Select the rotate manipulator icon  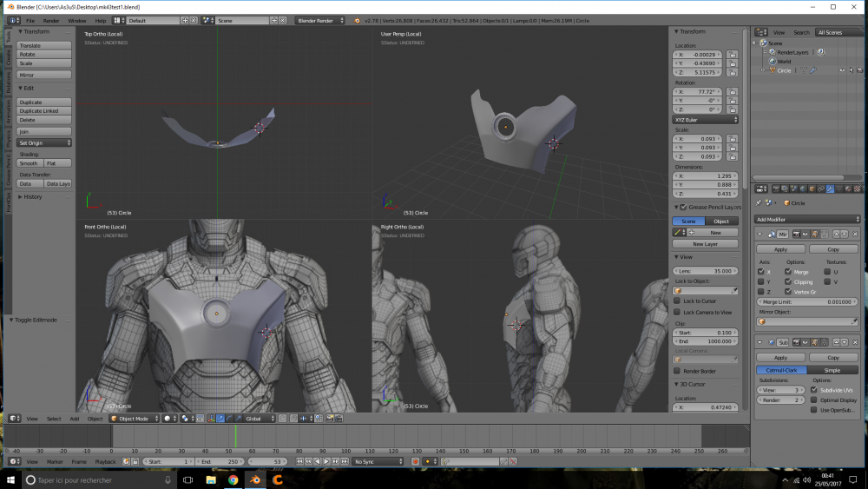(229, 418)
